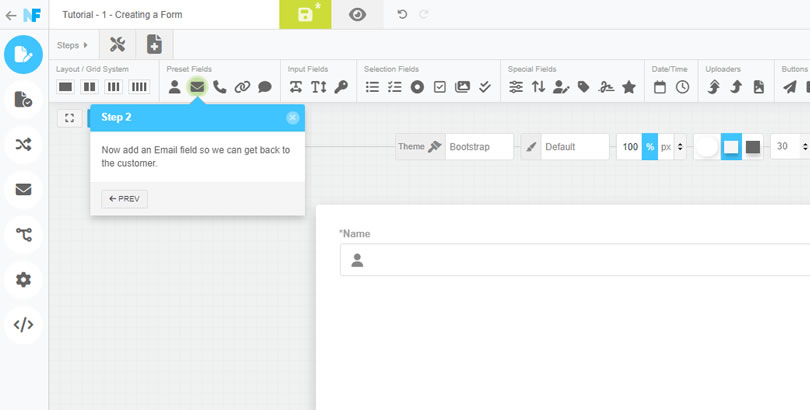Add a signature special field
The image size is (810, 410).
606,87
